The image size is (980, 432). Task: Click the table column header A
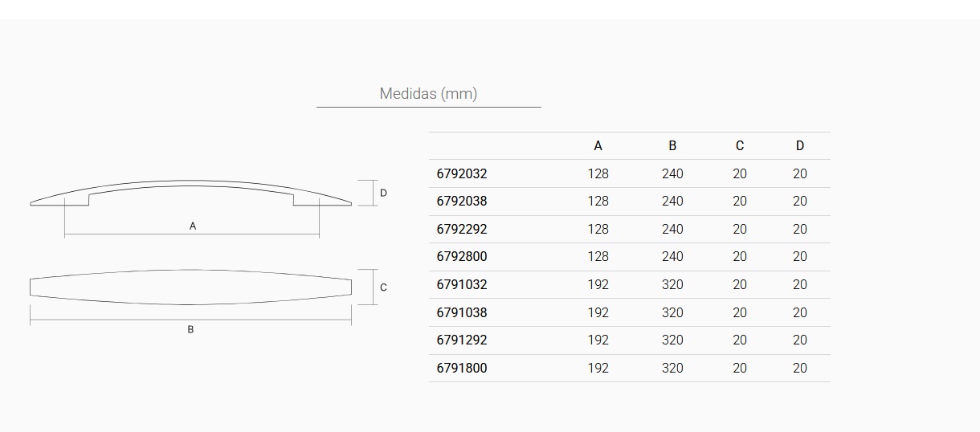click(x=598, y=146)
